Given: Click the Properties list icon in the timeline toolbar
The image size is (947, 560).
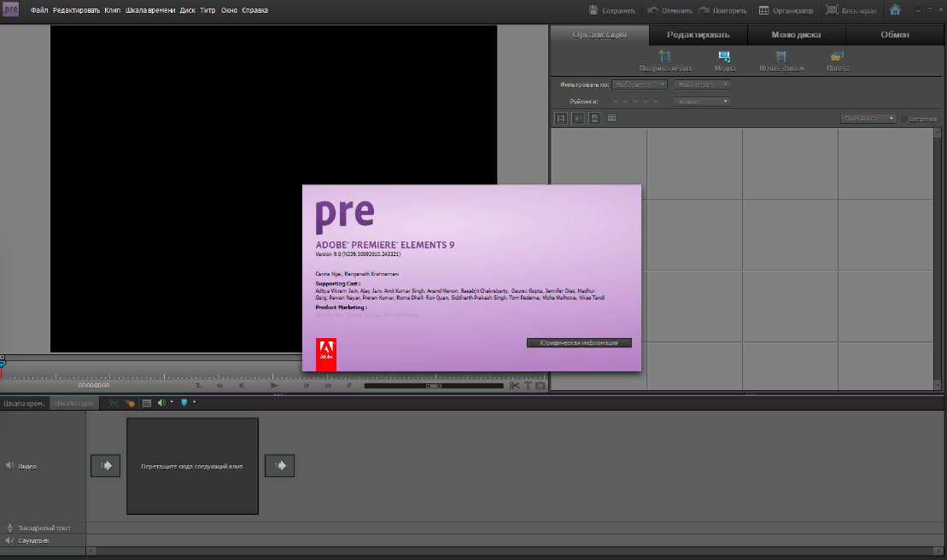Looking at the screenshot, I should point(147,403).
